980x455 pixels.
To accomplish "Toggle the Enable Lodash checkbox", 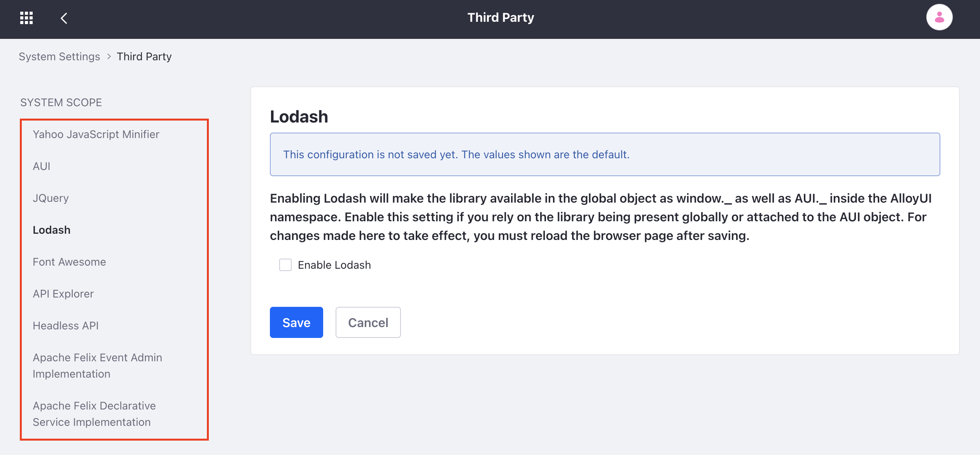I will [285, 265].
